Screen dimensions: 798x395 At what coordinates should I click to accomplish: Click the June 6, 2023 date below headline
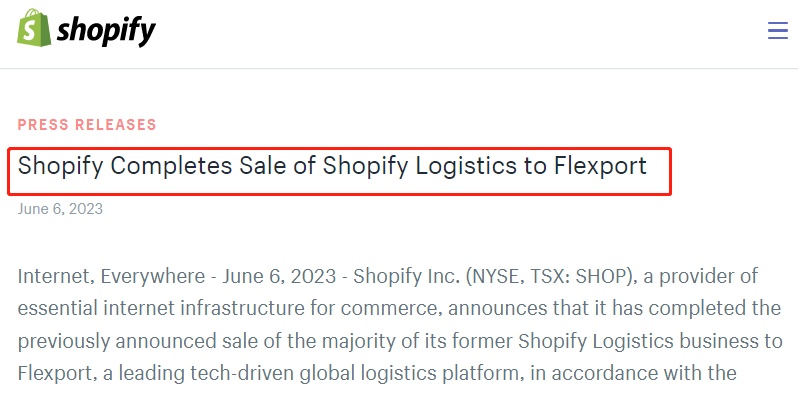[60, 209]
